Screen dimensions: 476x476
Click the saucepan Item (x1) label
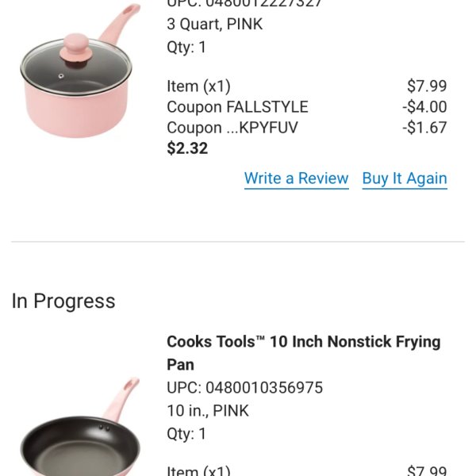[198, 86]
